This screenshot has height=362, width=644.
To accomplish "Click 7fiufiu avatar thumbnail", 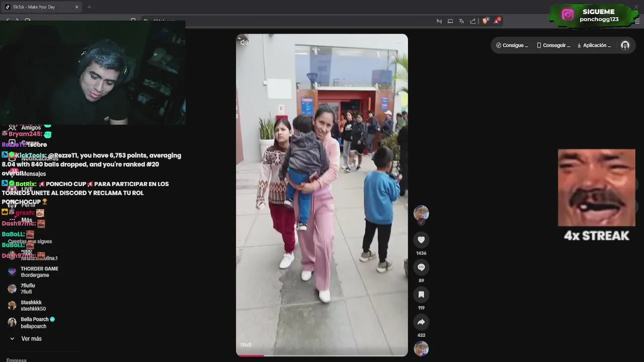I will pos(12,289).
